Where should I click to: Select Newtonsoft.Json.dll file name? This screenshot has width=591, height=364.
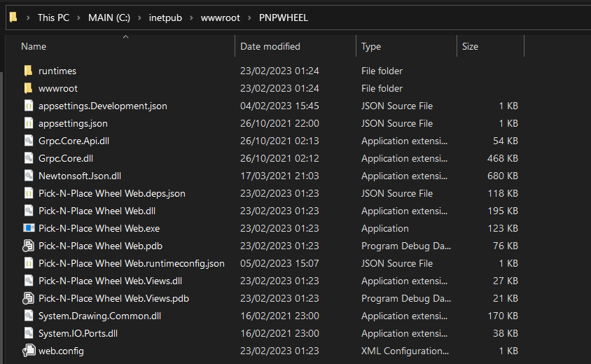[80, 176]
